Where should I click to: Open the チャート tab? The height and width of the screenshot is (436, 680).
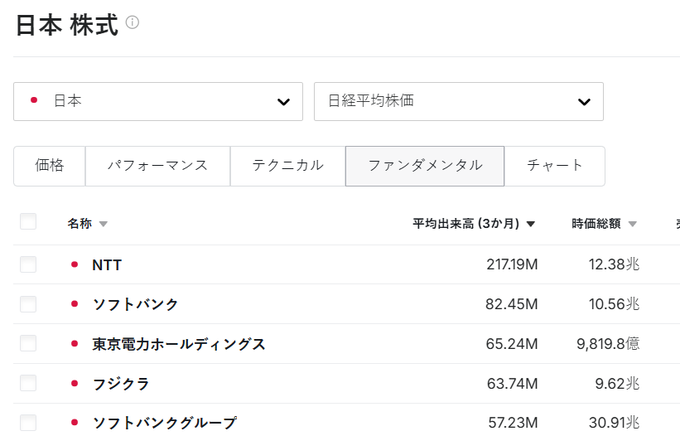(x=555, y=166)
